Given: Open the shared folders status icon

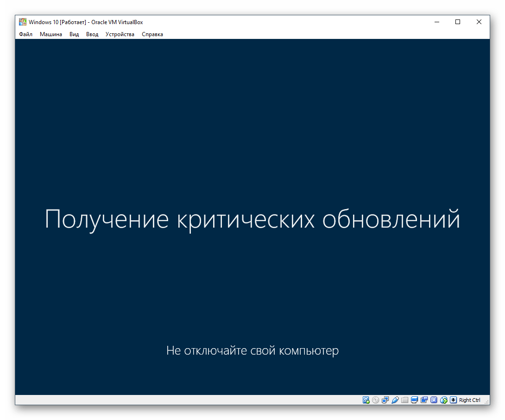Looking at the screenshot, I should 405,400.
